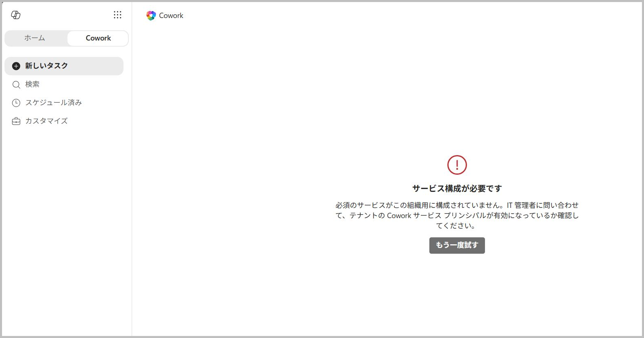
Task: Switch to the ホーム tab
Action: 35,38
